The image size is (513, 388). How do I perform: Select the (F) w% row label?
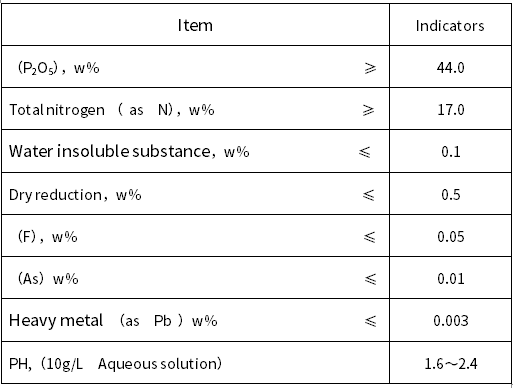coord(47,237)
